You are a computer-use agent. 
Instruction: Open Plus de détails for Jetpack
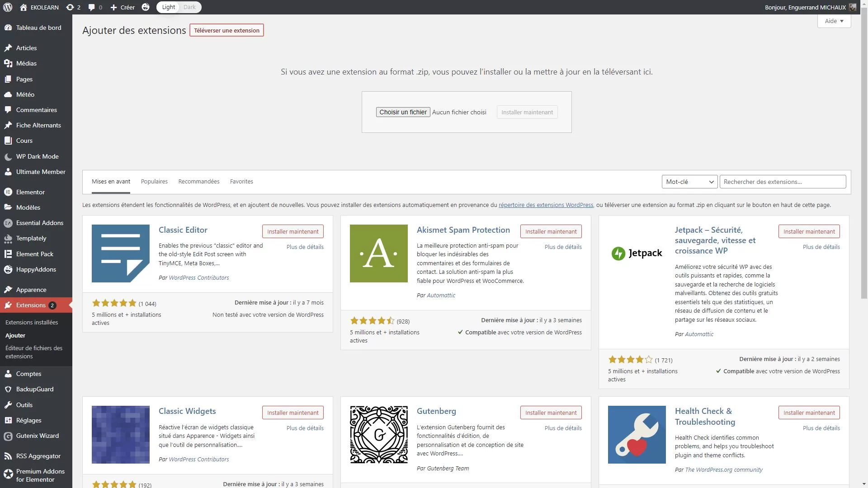[x=821, y=247]
